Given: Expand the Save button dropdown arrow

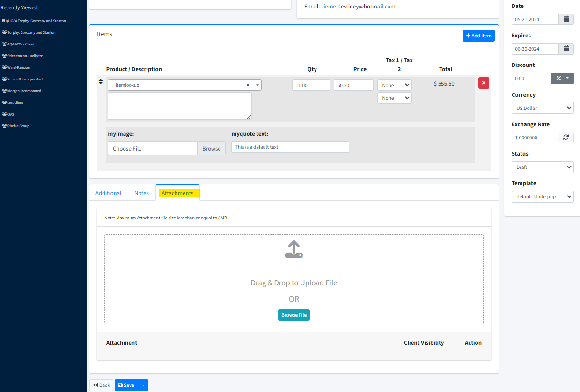Looking at the screenshot, I should click(x=143, y=385).
